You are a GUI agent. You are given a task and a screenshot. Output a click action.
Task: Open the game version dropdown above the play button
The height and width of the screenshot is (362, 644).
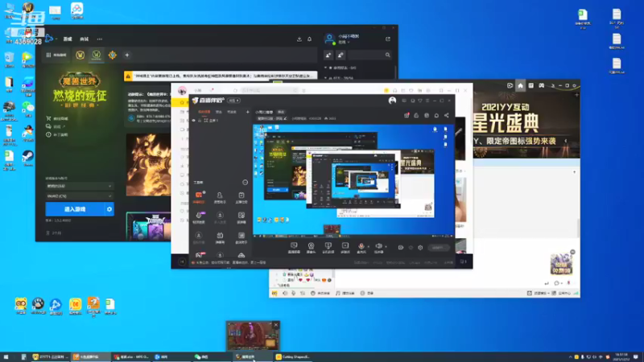79,186
